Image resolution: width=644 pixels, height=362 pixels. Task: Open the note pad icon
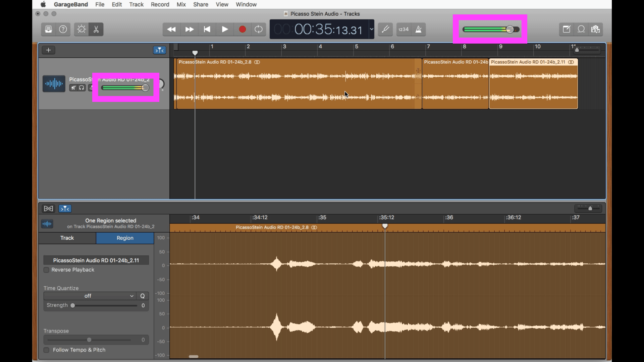(567, 29)
